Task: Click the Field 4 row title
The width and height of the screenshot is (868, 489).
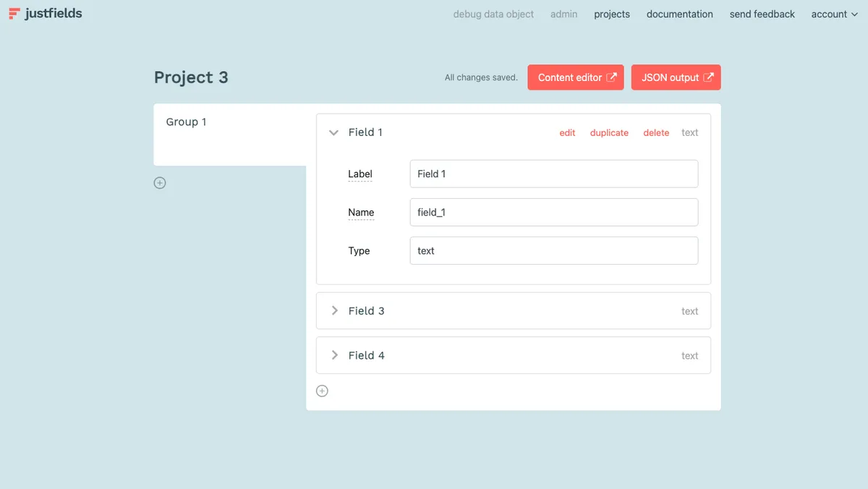Action: coord(366,355)
